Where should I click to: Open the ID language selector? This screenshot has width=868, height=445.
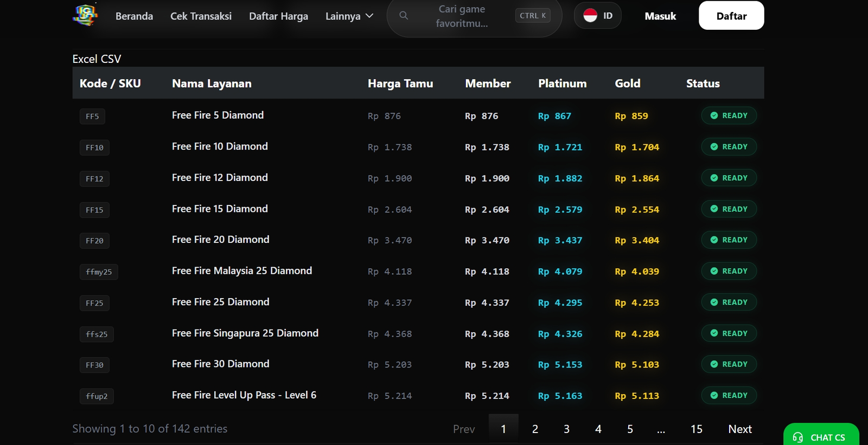tap(598, 16)
